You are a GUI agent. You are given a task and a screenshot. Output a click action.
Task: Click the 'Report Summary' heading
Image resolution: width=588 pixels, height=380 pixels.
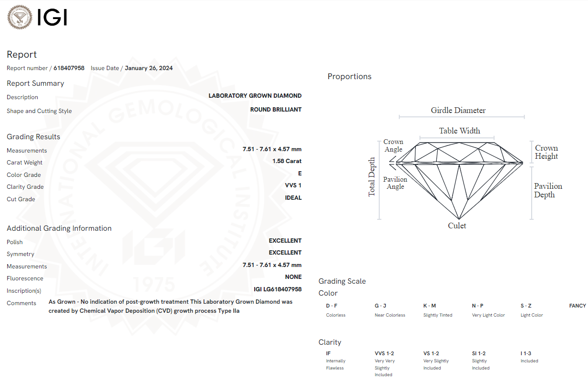[x=35, y=83]
